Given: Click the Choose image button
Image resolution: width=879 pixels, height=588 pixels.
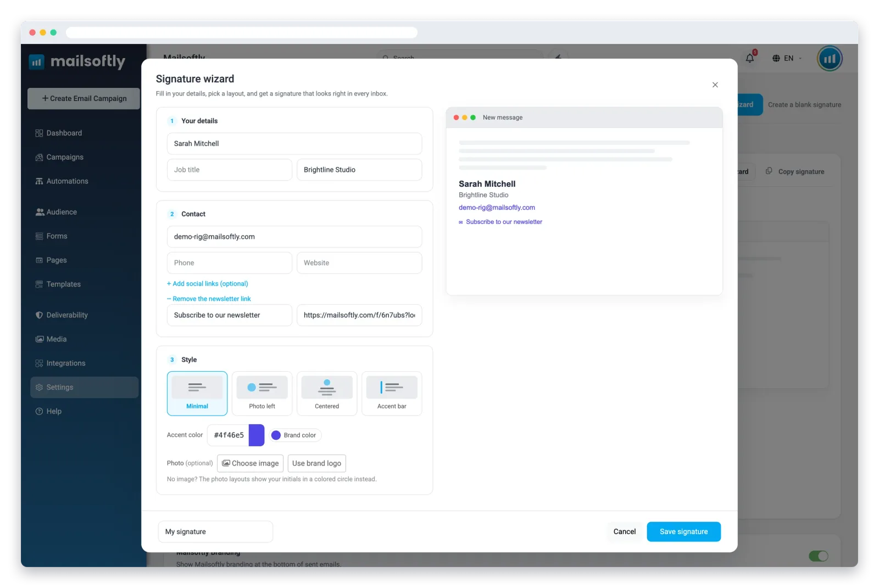Looking at the screenshot, I should tap(251, 463).
